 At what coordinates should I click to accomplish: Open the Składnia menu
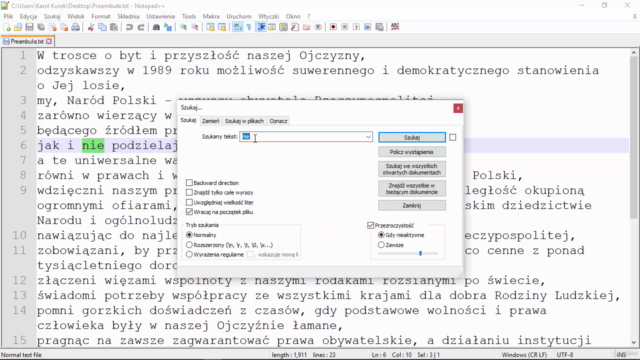tap(128, 16)
